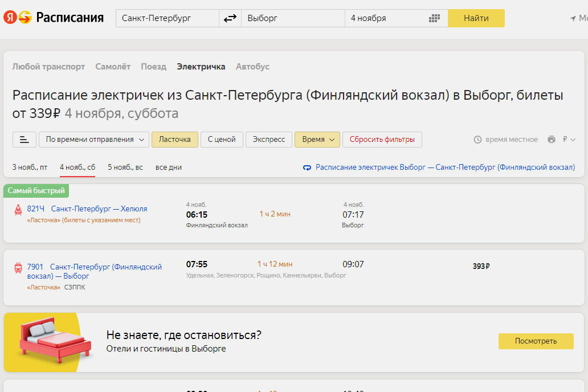Open Санкт-Петербург (Финляндский вокзал) — Выборг link

pos(95,271)
